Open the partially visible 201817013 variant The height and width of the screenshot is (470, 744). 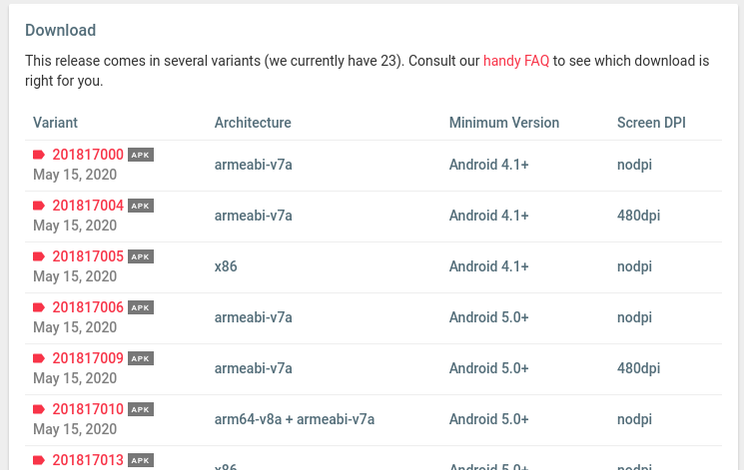pyautogui.click(x=88, y=461)
